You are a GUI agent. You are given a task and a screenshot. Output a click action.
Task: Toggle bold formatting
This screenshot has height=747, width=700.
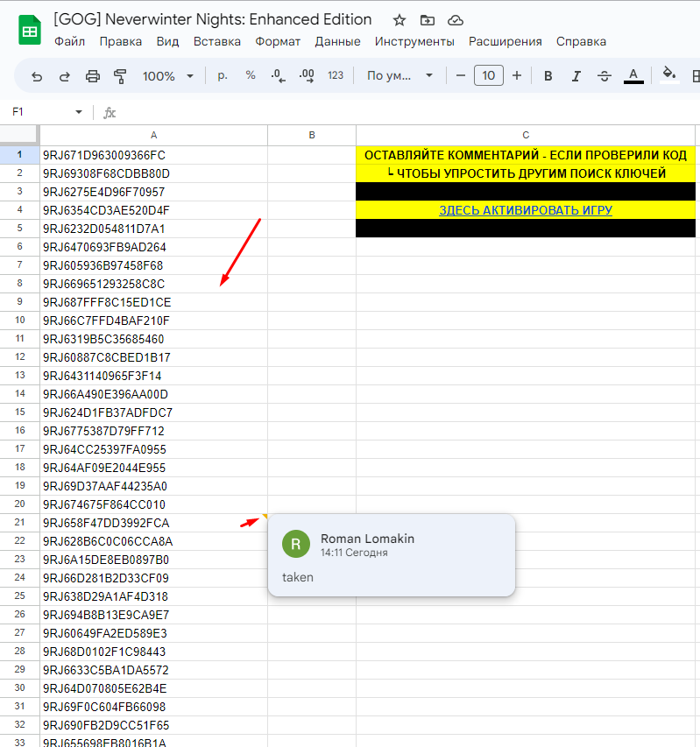548,76
